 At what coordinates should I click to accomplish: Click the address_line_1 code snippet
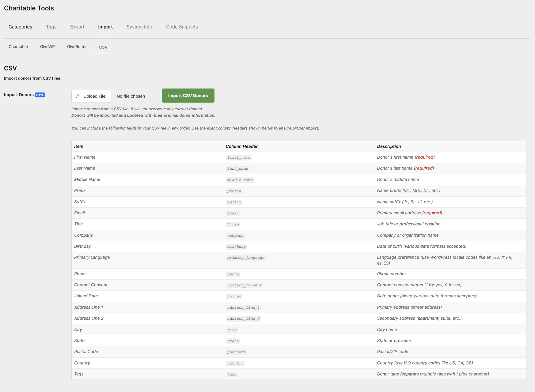click(x=243, y=308)
